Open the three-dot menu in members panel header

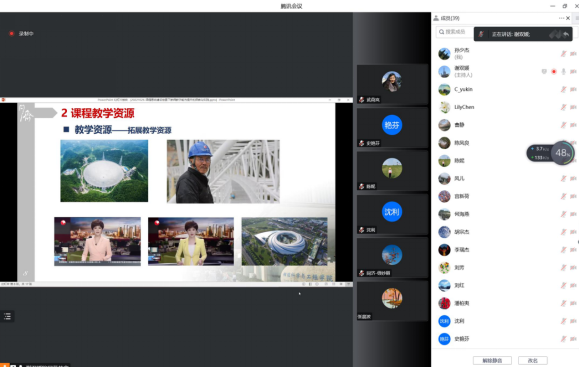coord(561,18)
